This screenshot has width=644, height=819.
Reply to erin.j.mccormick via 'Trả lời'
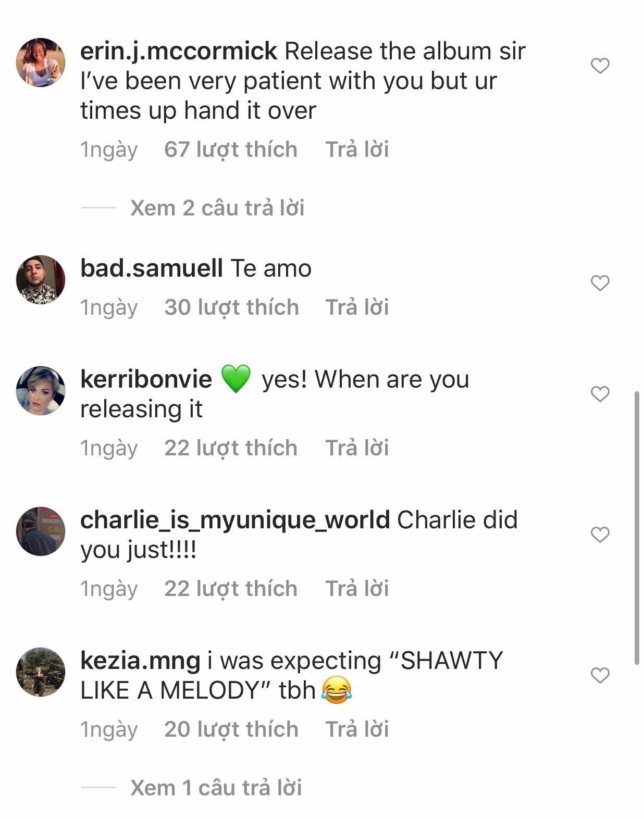tap(357, 150)
